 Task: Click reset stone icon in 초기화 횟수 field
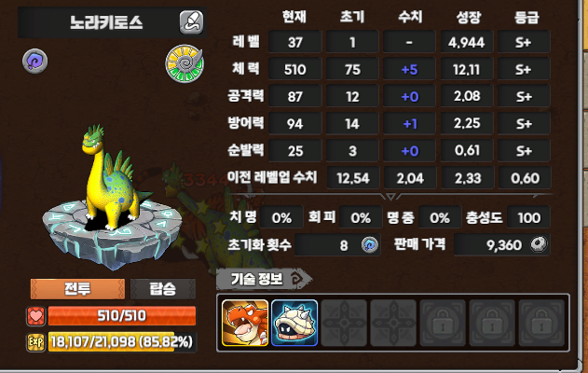tap(370, 245)
